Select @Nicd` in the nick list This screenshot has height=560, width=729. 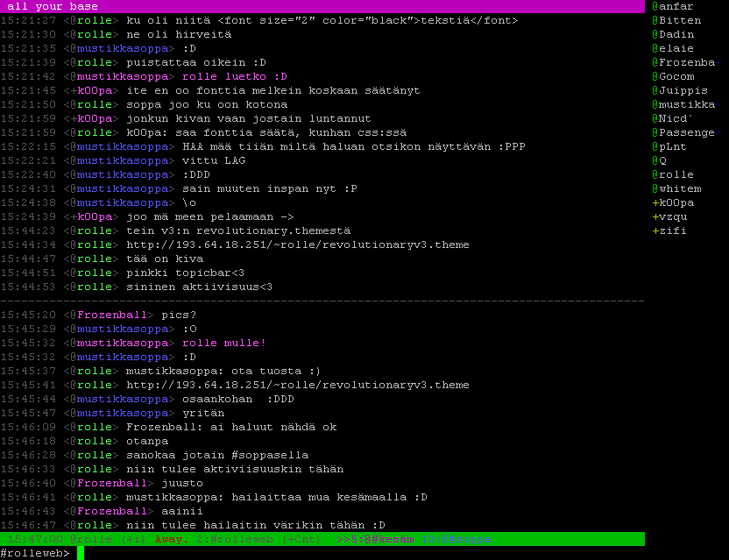[x=673, y=118]
